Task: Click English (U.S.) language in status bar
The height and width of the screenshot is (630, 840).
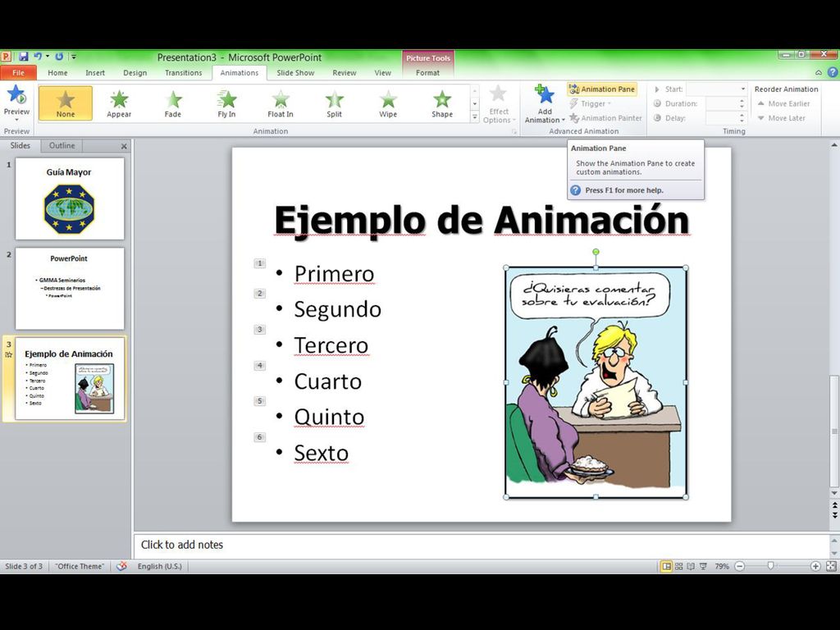Action: pyautogui.click(x=160, y=566)
